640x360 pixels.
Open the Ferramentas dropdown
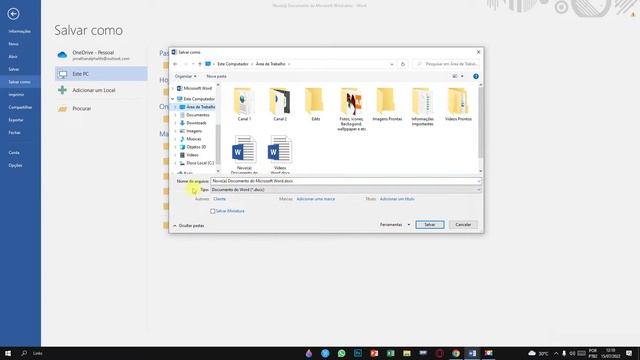[x=395, y=225]
